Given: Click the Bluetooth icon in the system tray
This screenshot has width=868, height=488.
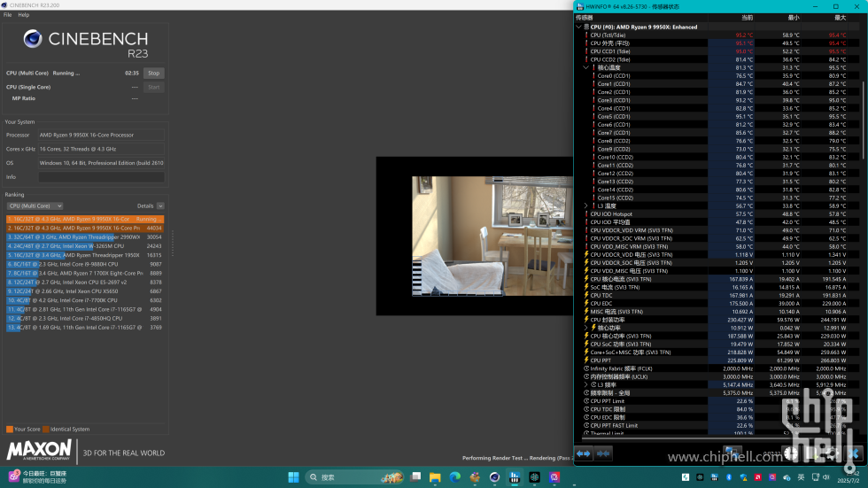Looking at the screenshot, I should 729,477.
